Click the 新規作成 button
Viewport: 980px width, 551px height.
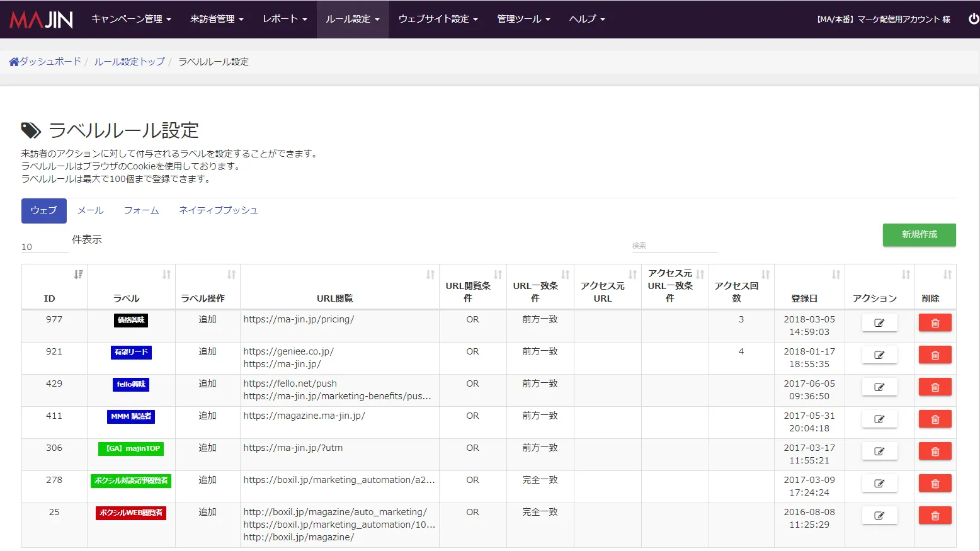click(920, 234)
